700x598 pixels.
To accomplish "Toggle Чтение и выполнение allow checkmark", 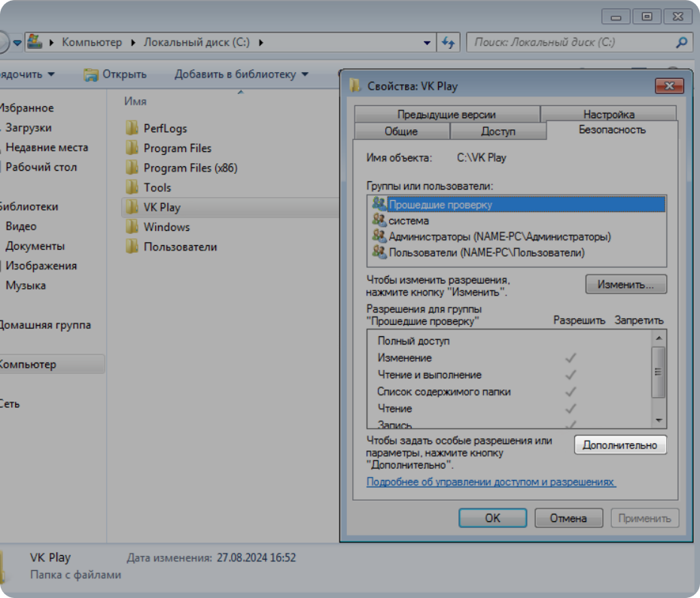I will [x=571, y=375].
